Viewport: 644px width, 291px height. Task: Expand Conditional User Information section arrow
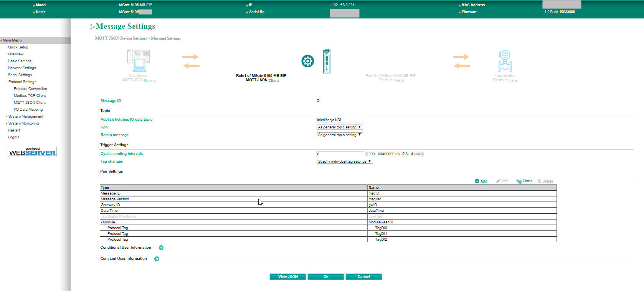pos(161,248)
